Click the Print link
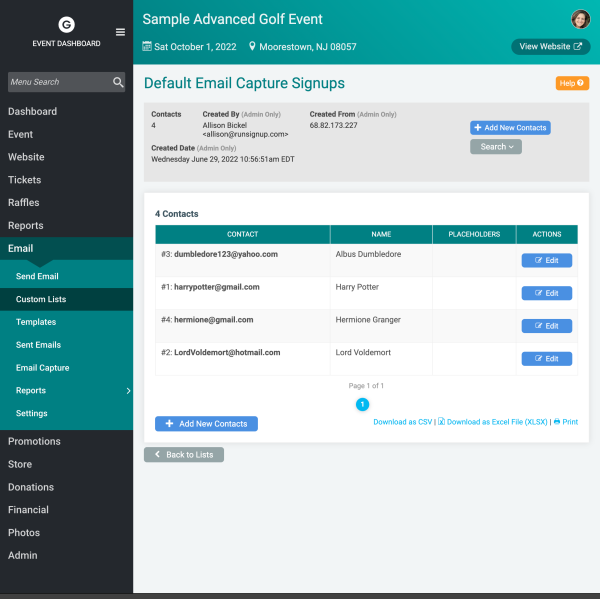Viewport: 600px width, 599px height. click(570, 422)
